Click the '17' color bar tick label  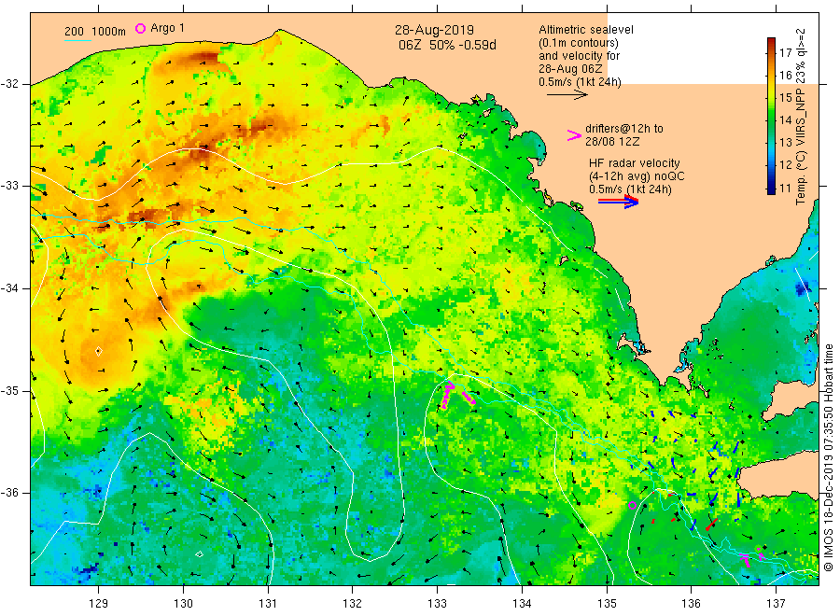click(x=785, y=52)
